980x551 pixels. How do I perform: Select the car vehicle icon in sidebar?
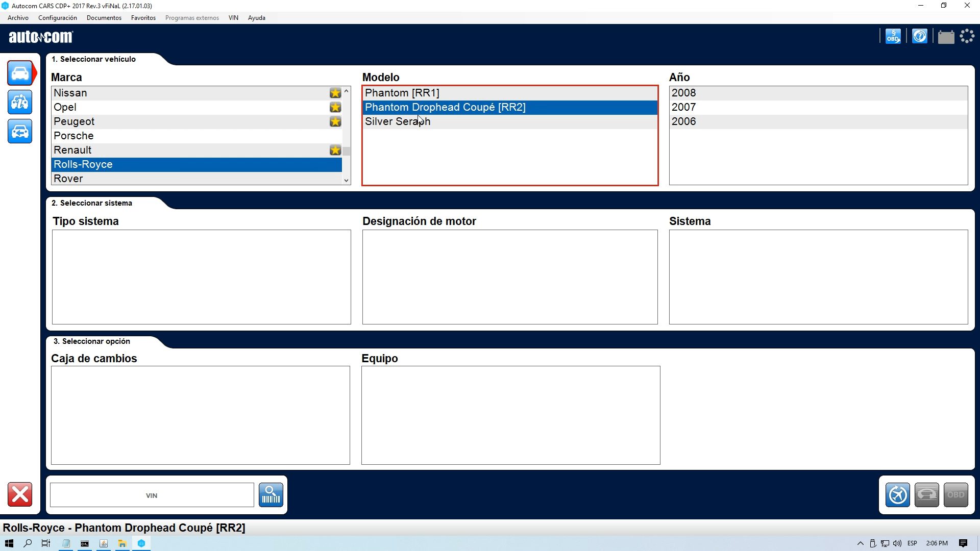tap(20, 73)
